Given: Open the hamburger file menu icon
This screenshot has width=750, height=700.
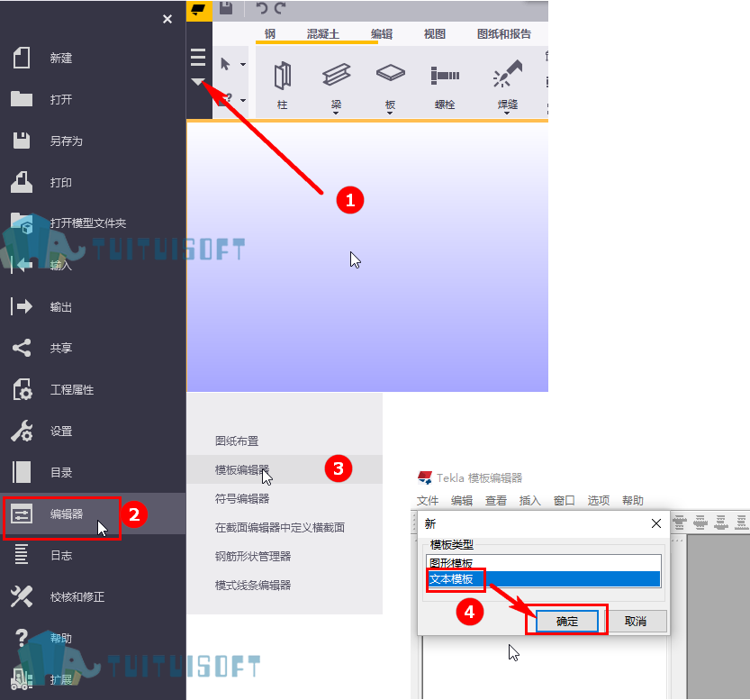Looking at the screenshot, I should coord(198,57).
